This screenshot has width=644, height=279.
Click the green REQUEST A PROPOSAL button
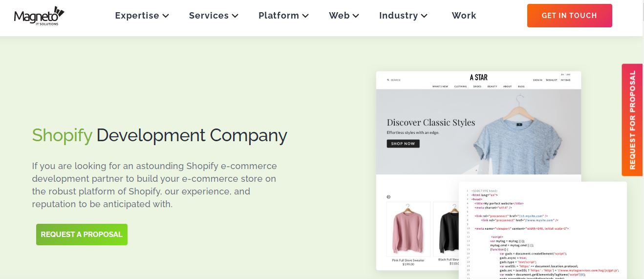pos(82,235)
